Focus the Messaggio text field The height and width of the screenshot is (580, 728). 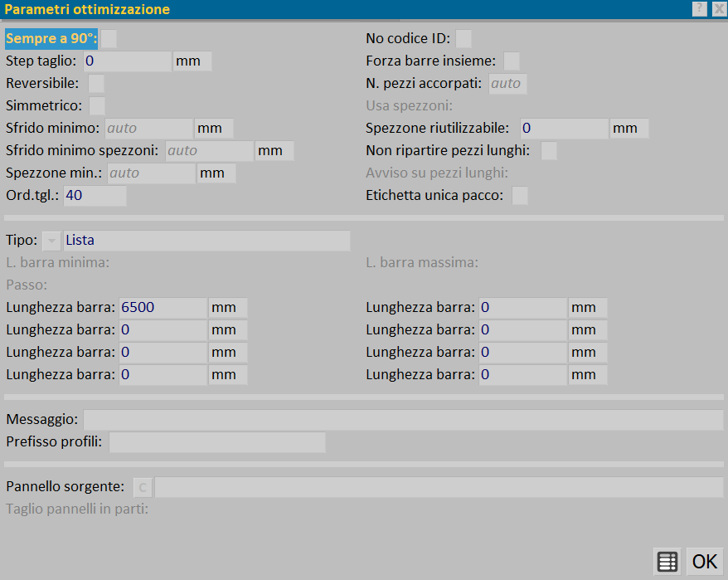tap(403, 420)
